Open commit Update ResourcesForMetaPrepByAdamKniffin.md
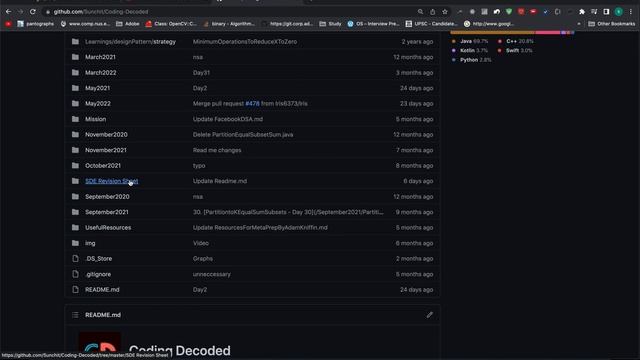 coord(260,228)
